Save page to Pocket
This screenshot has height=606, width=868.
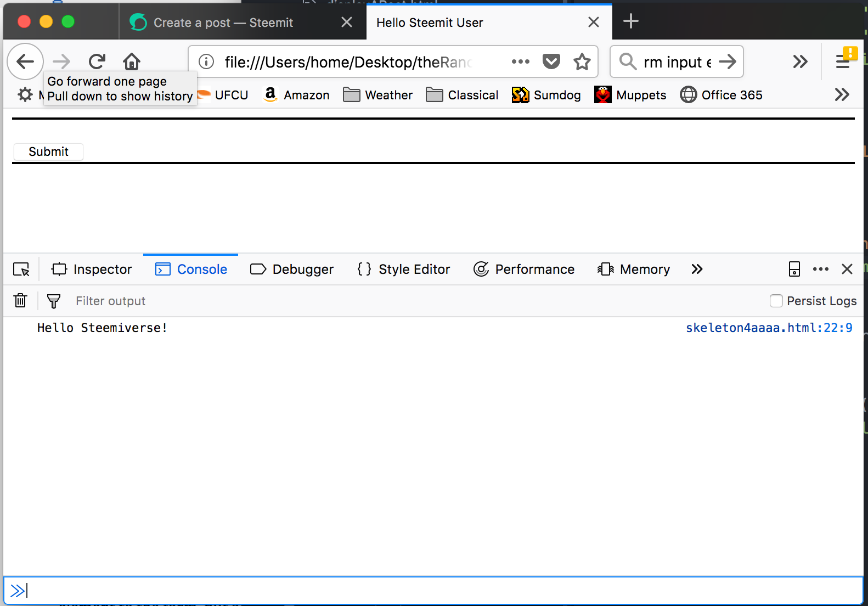point(551,61)
